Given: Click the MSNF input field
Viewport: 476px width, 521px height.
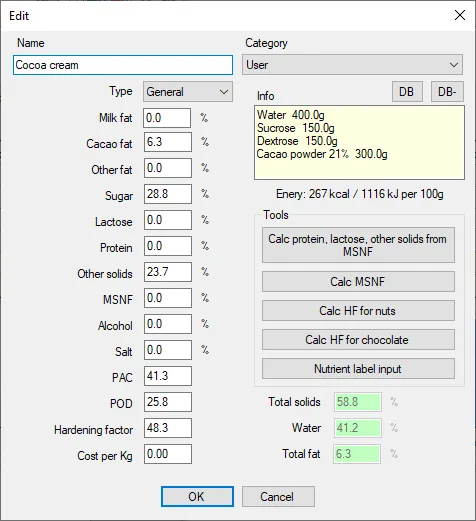Looking at the screenshot, I should pyautogui.click(x=167, y=298).
